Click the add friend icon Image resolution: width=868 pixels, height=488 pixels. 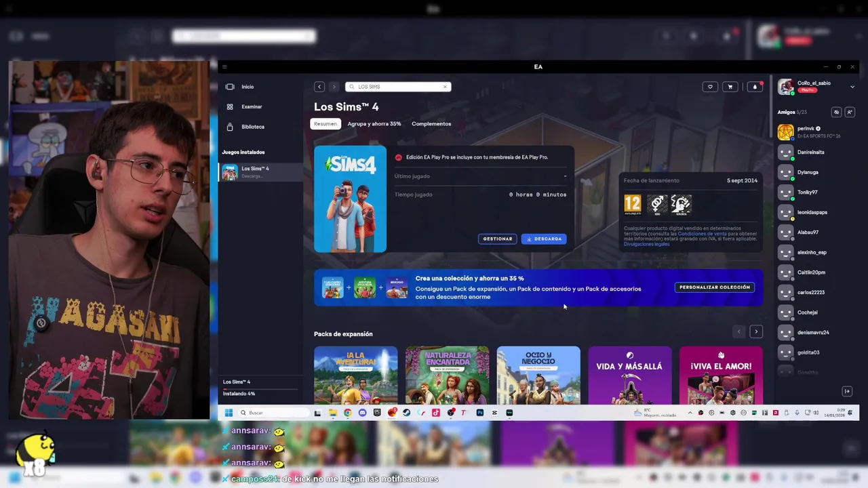(x=850, y=112)
